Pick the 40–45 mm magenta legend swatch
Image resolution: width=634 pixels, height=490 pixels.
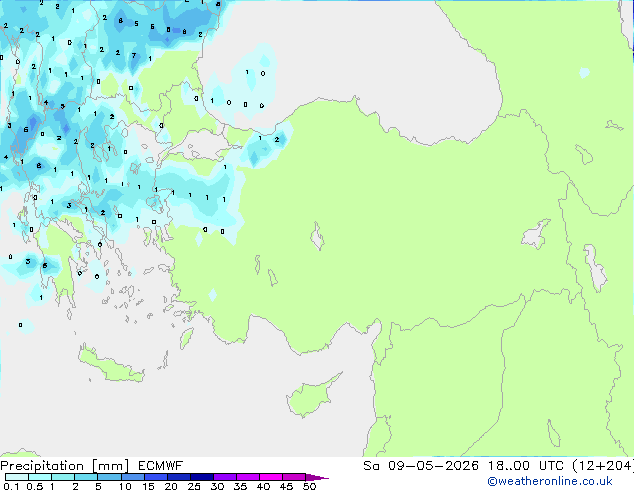tap(271, 477)
